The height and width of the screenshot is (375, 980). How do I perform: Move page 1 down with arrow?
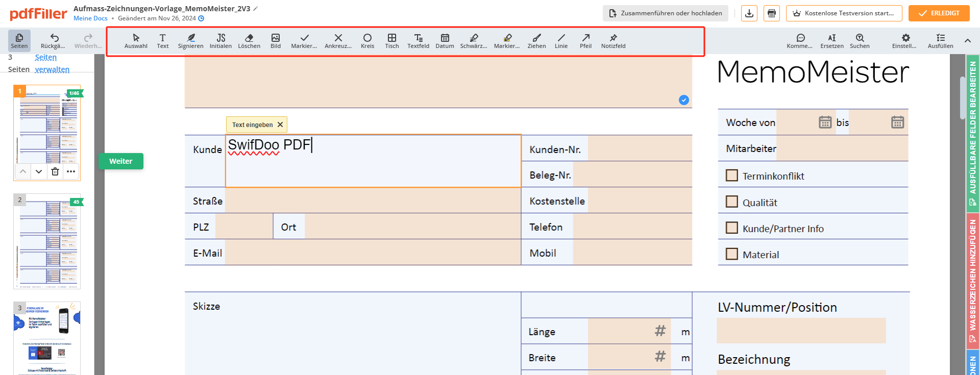coord(39,171)
